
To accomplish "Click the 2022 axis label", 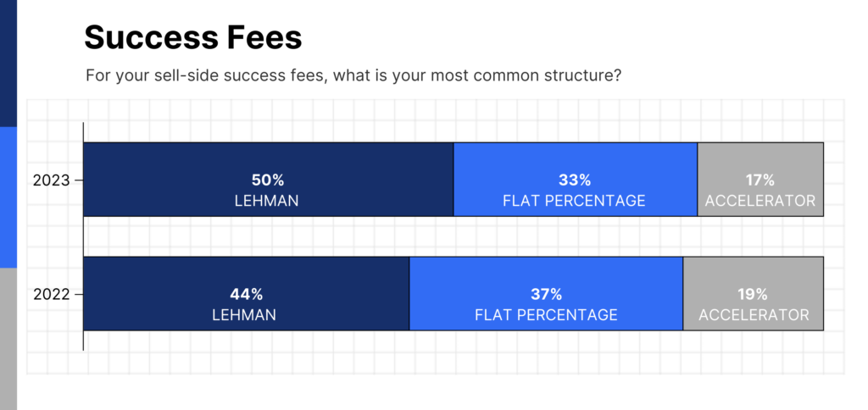I will pyautogui.click(x=52, y=295).
